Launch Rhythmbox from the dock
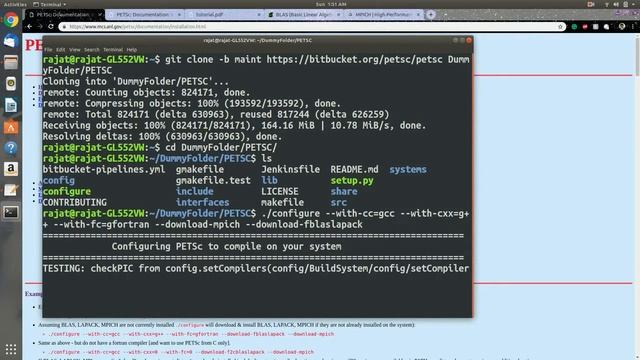Image resolution: width=640 pixels, height=360 pixels. tap(11, 84)
